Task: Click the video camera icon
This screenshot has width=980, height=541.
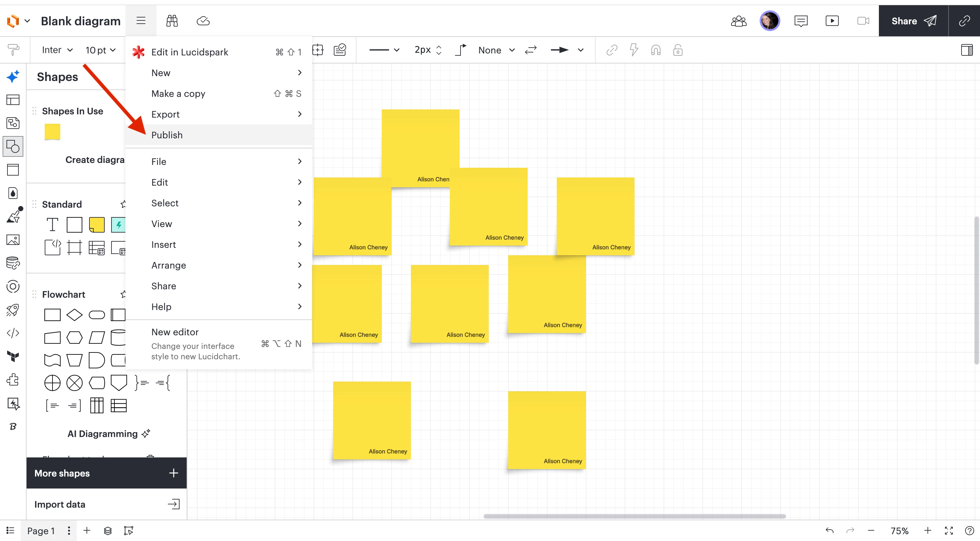Action: (863, 21)
